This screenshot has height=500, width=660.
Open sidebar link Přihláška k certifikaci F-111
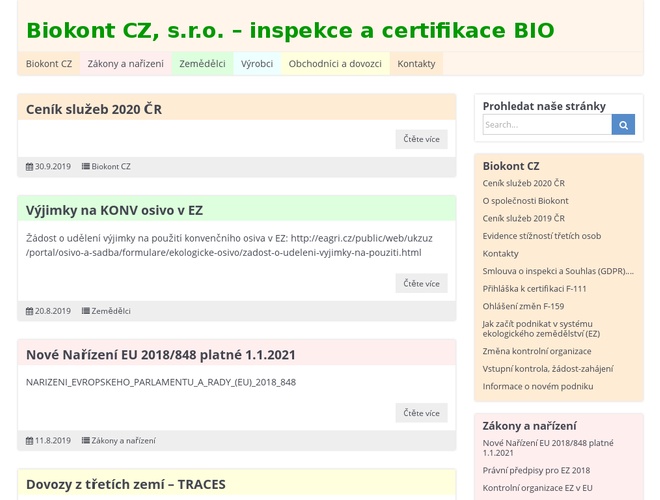coord(534,288)
